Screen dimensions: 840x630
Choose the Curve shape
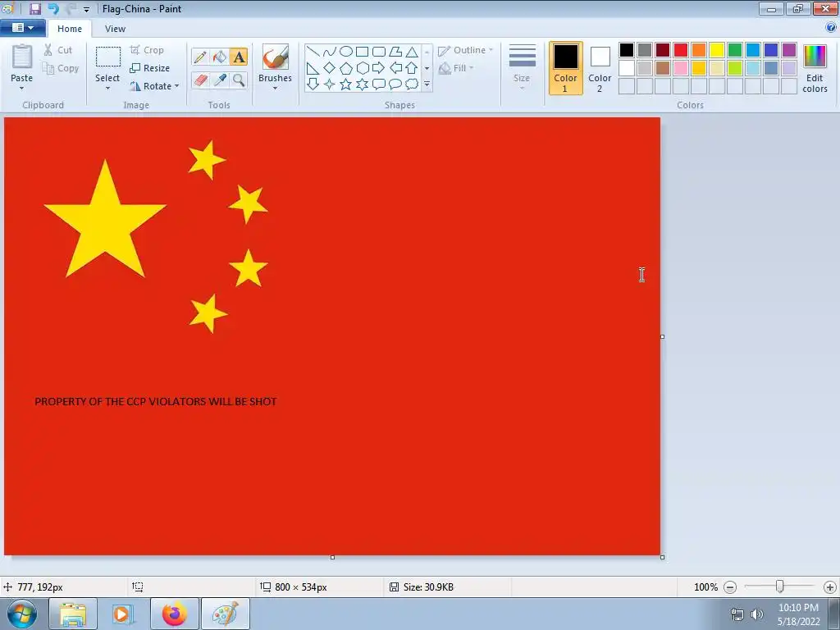click(x=330, y=52)
